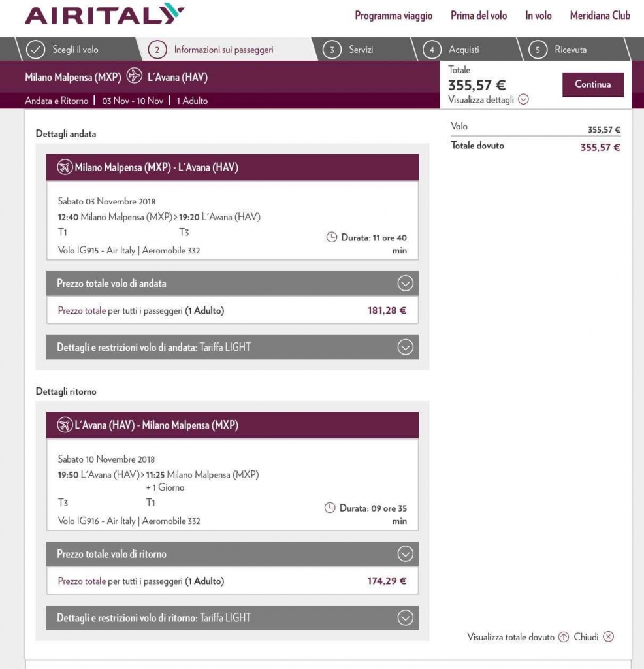Expand Prezzo totale volo di andata
Viewport: 644px width, 669px height.
(x=406, y=284)
